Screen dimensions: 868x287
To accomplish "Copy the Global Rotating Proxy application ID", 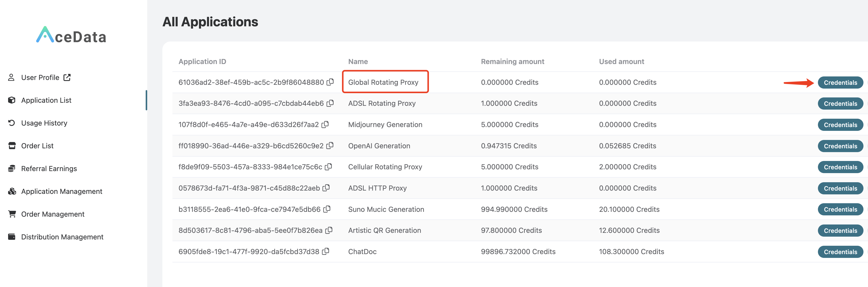I will coord(330,82).
